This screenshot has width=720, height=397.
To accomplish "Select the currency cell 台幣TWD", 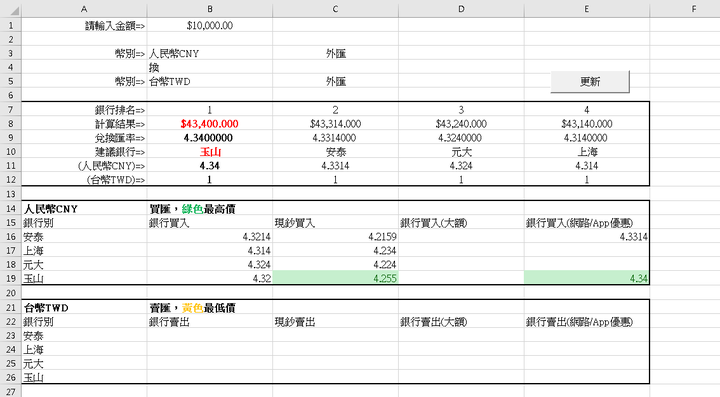I will tap(210, 82).
